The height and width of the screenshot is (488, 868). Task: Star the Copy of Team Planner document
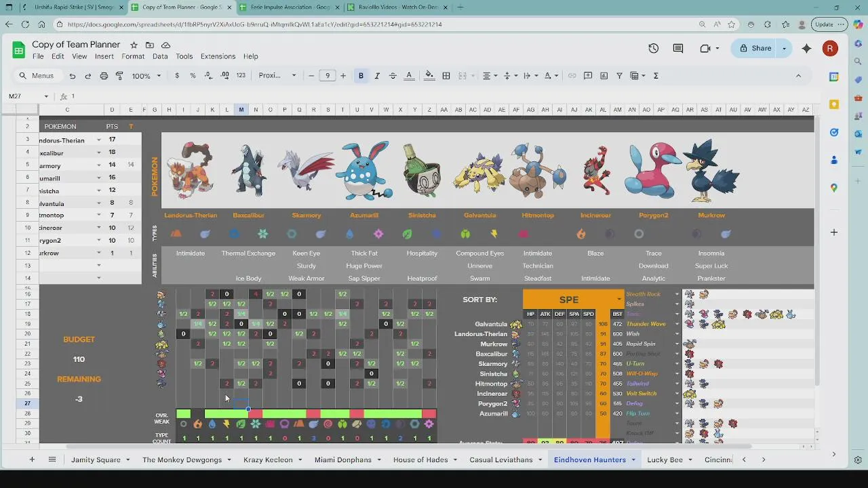point(134,45)
